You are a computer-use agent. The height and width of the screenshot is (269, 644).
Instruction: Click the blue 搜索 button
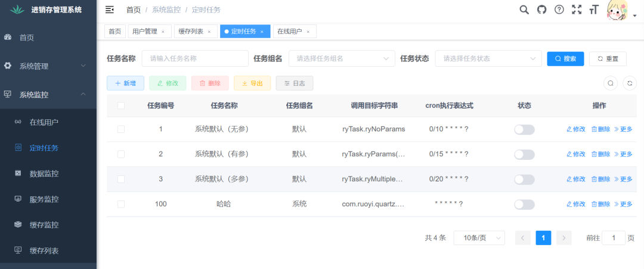565,58
